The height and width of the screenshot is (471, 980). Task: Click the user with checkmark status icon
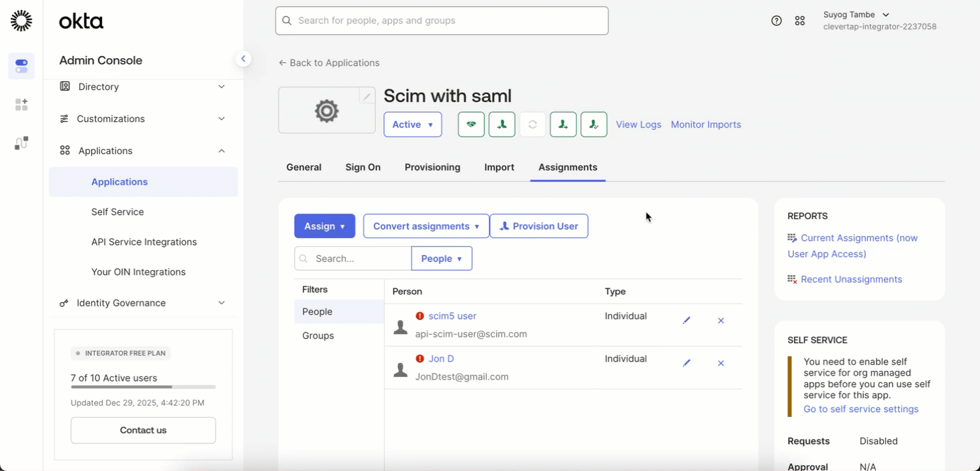pos(594,124)
